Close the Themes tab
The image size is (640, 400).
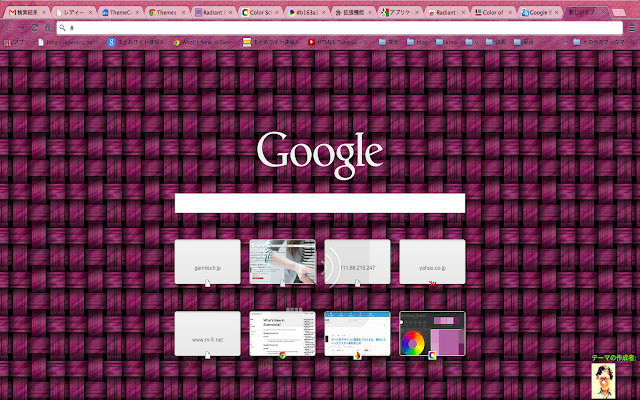[183, 13]
